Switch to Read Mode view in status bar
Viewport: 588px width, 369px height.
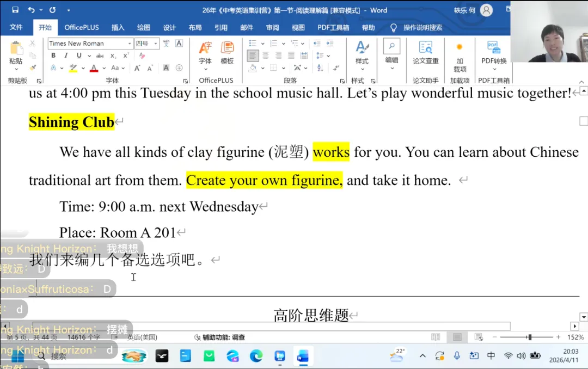[436, 337]
